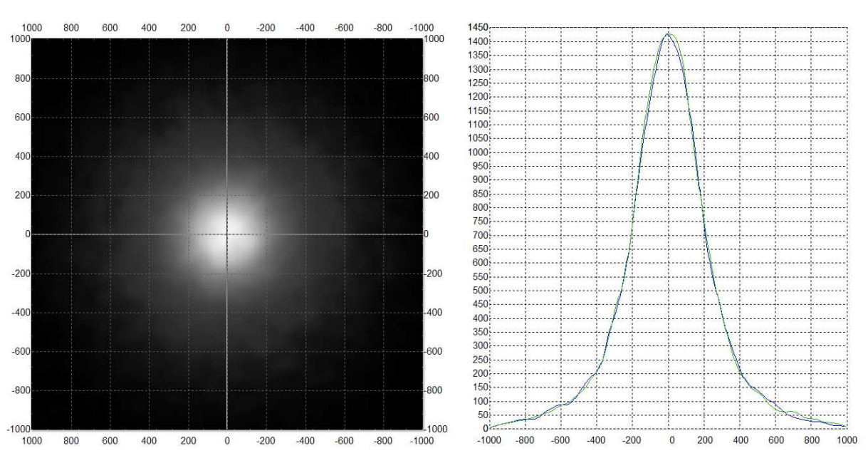The image size is (868, 463).
Task: Click the -400 label on profile x-axis
Action: [596, 440]
